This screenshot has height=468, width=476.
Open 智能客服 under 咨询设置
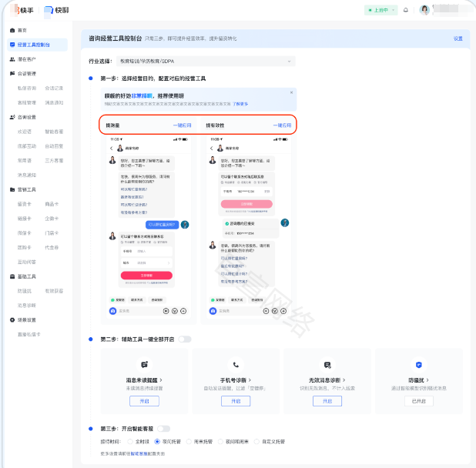[54, 132]
